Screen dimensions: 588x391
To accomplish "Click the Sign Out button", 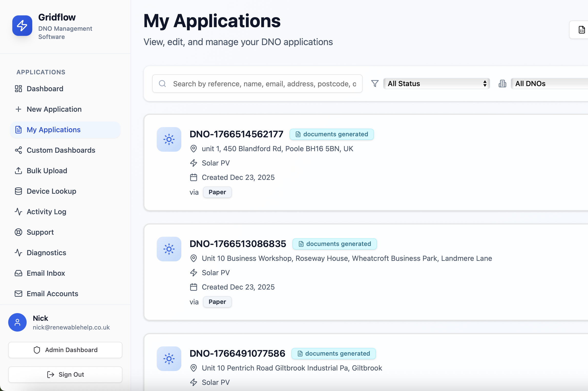I will click(65, 375).
